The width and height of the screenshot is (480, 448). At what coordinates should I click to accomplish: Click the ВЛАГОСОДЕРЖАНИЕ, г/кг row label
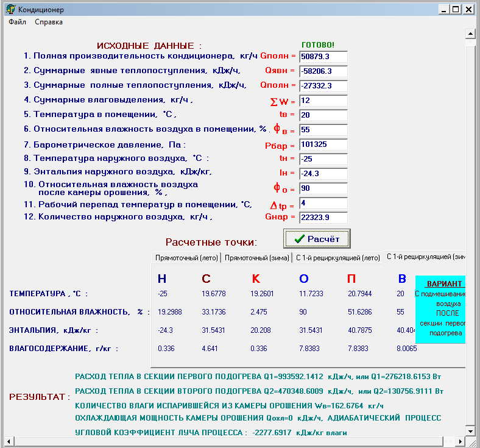click(x=63, y=349)
